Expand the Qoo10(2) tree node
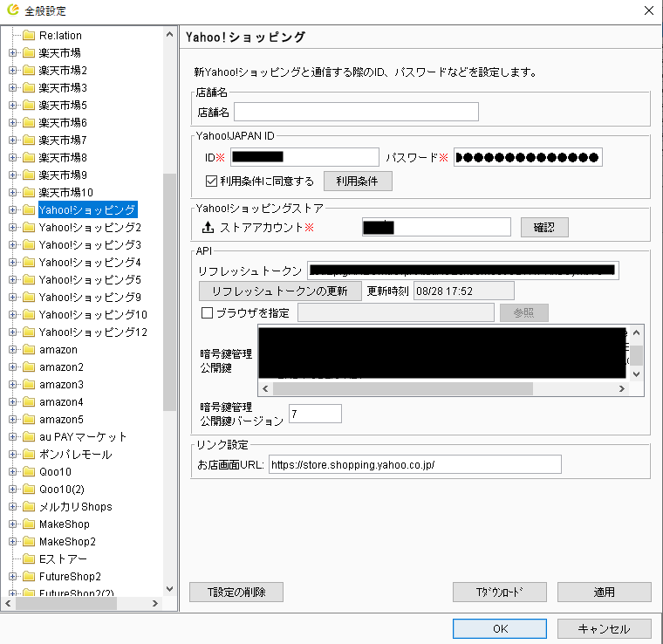 [13, 490]
